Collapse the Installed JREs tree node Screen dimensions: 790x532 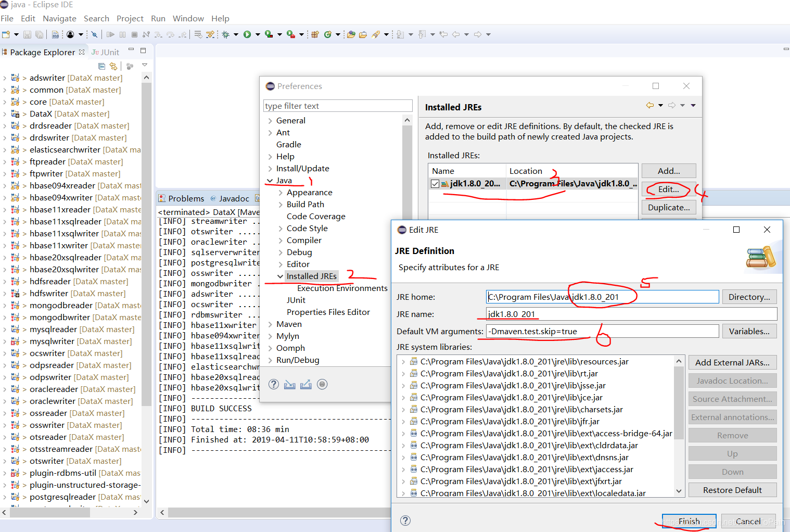click(281, 276)
